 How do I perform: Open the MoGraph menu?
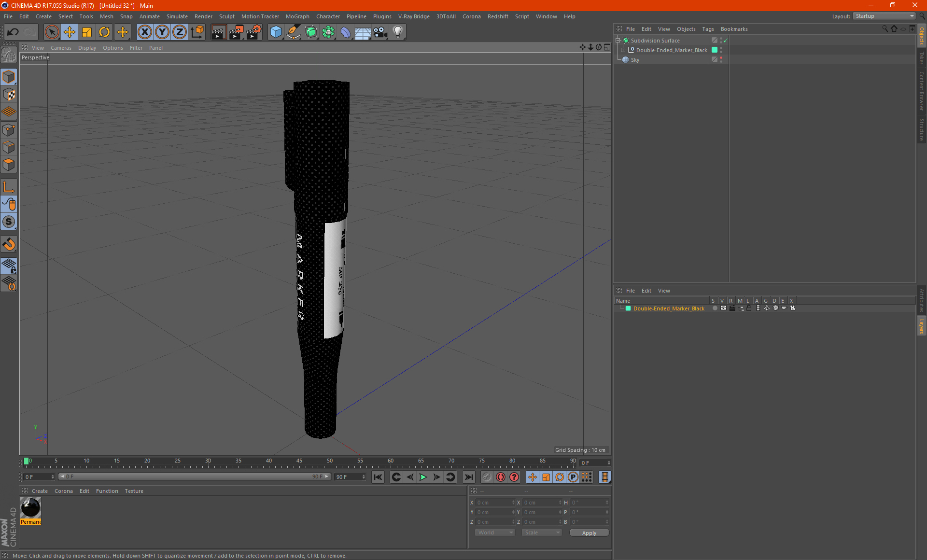297,16
